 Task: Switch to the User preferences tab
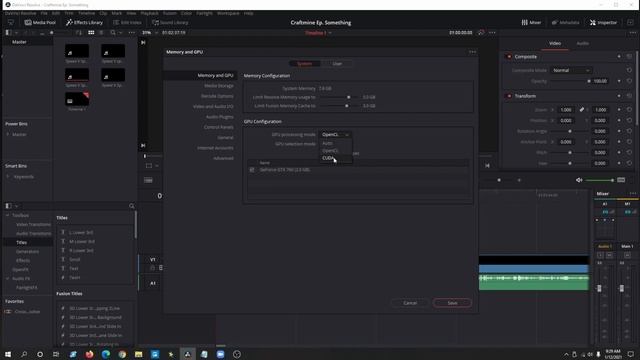[x=337, y=64]
